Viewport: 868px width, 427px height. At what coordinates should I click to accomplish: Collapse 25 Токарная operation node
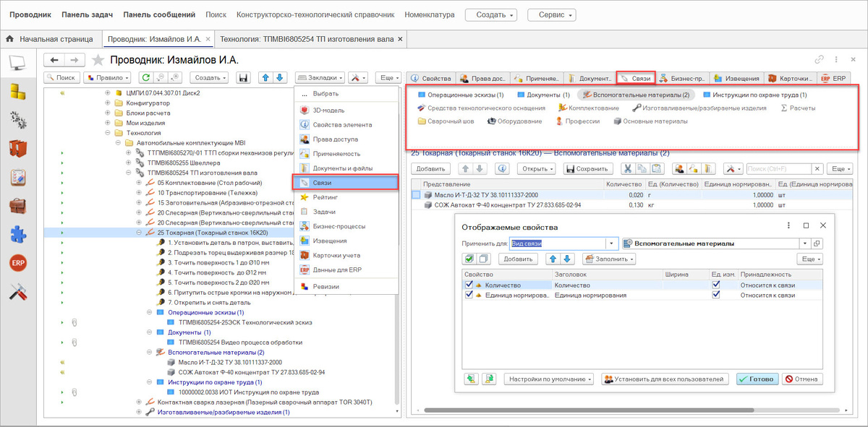(x=139, y=233)
